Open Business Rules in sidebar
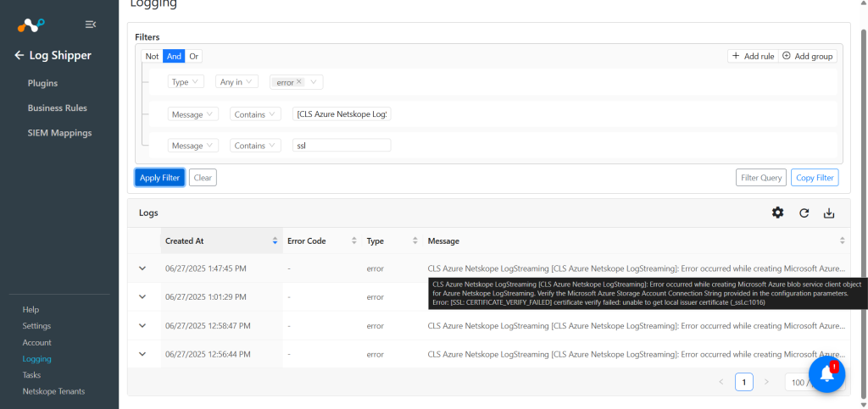 tap(58, 108)
